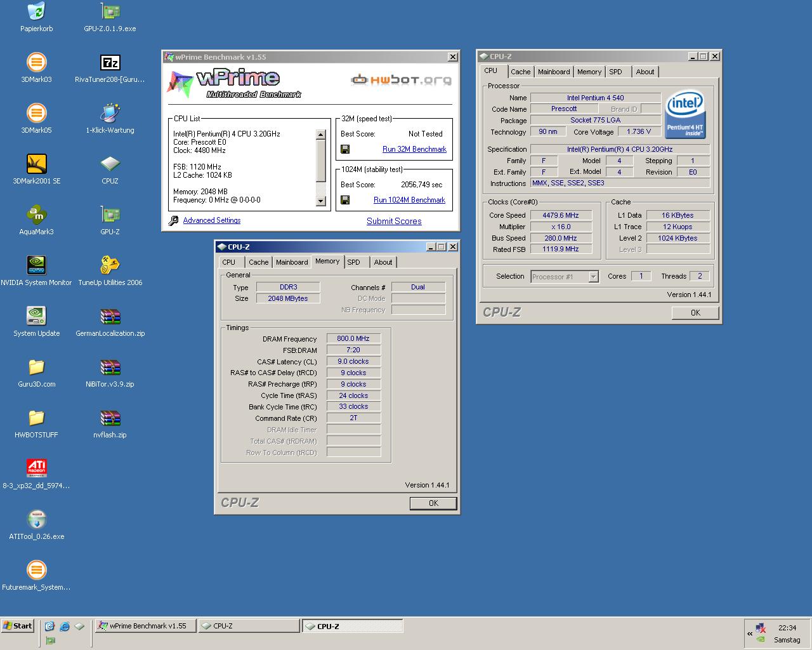Select first CPU-Z taskbar button
Screen dimensions: 812x650
point(249,626)
